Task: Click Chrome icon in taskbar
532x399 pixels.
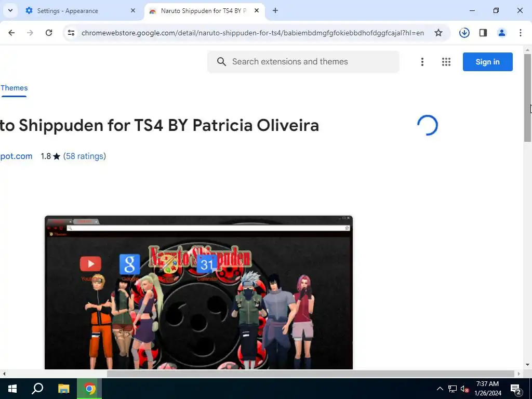Action: (x=89, y=389)
